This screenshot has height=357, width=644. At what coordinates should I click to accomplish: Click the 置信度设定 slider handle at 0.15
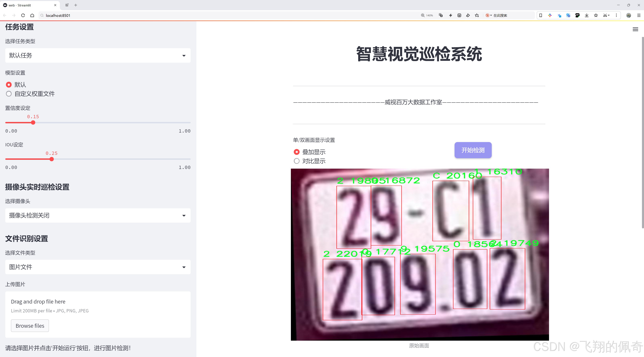[x=33, y=123]
